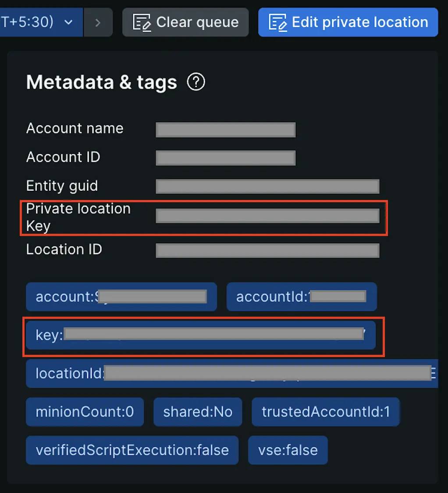Select the accountId tag chip
This screenshot has height=493, width=448.
[301, 297]
